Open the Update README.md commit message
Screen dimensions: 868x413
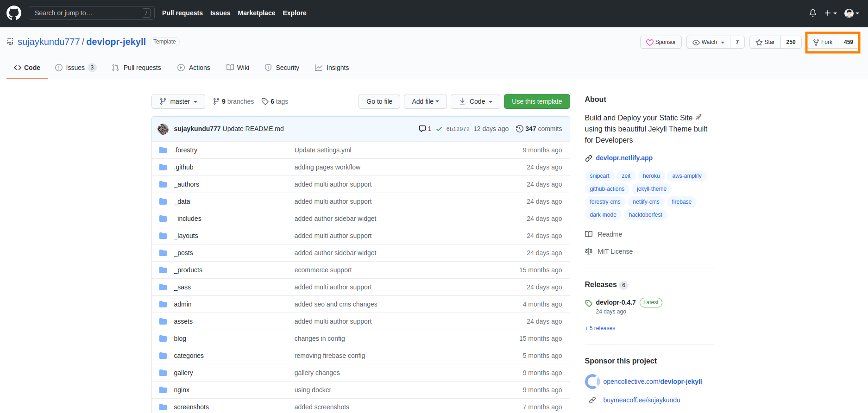point(253,129)
